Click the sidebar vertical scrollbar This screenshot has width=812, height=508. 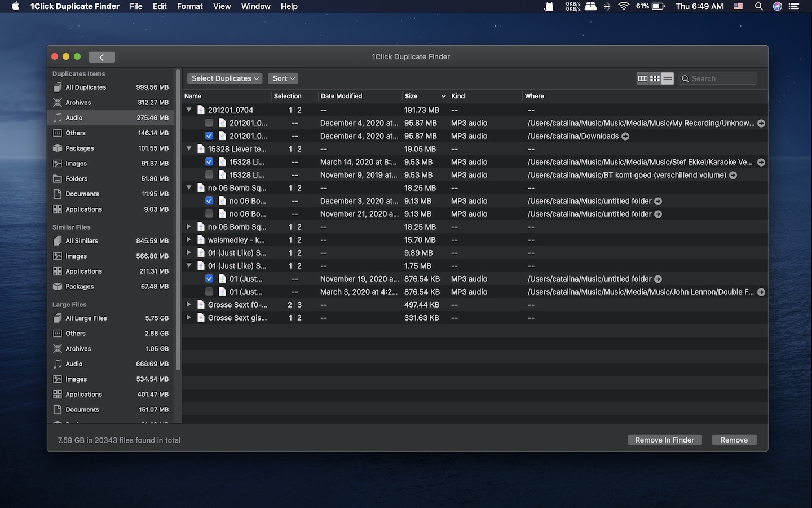pos(178,220)
